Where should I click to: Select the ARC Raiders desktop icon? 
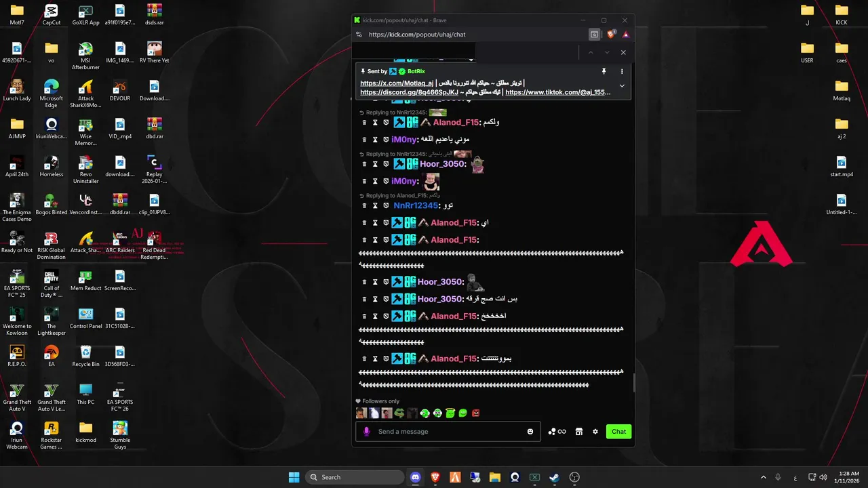click(120, 243)
